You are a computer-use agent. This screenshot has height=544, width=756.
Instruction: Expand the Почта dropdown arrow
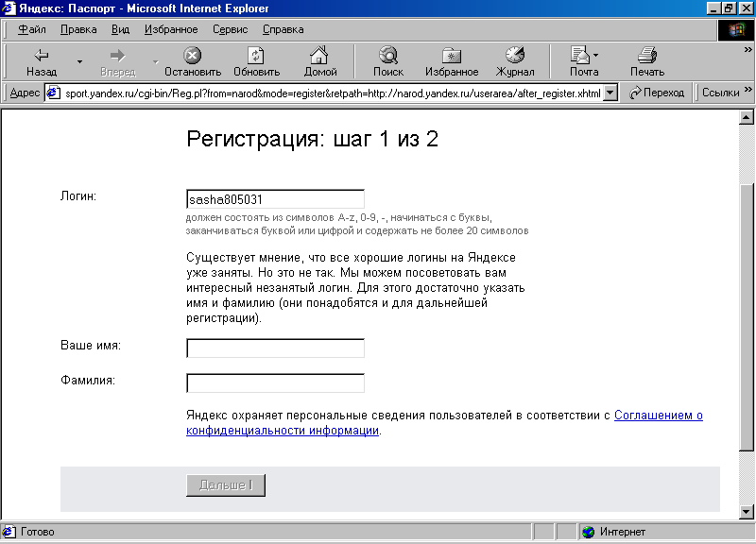tap(596, 56)
